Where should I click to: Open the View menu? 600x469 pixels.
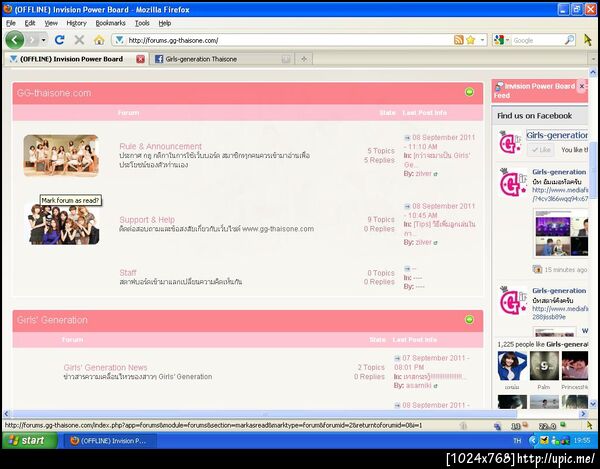(x=51, y=23)
